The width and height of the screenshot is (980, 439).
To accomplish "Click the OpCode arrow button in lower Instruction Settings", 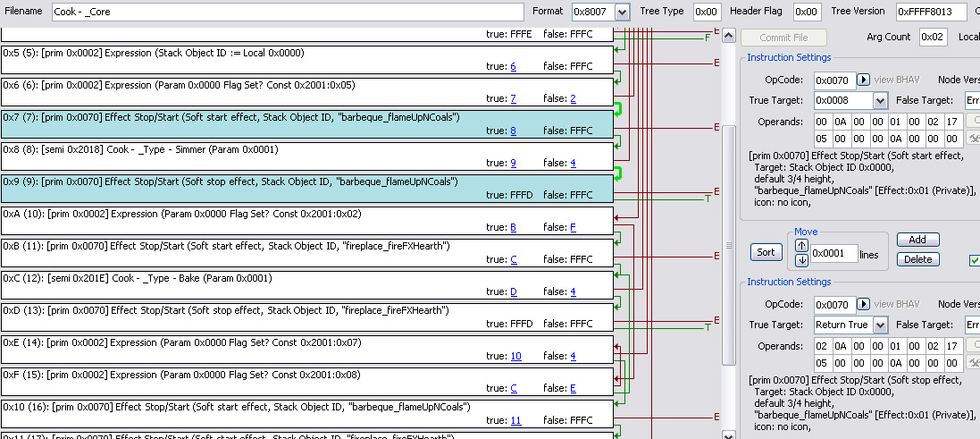I will click(864, 304).
